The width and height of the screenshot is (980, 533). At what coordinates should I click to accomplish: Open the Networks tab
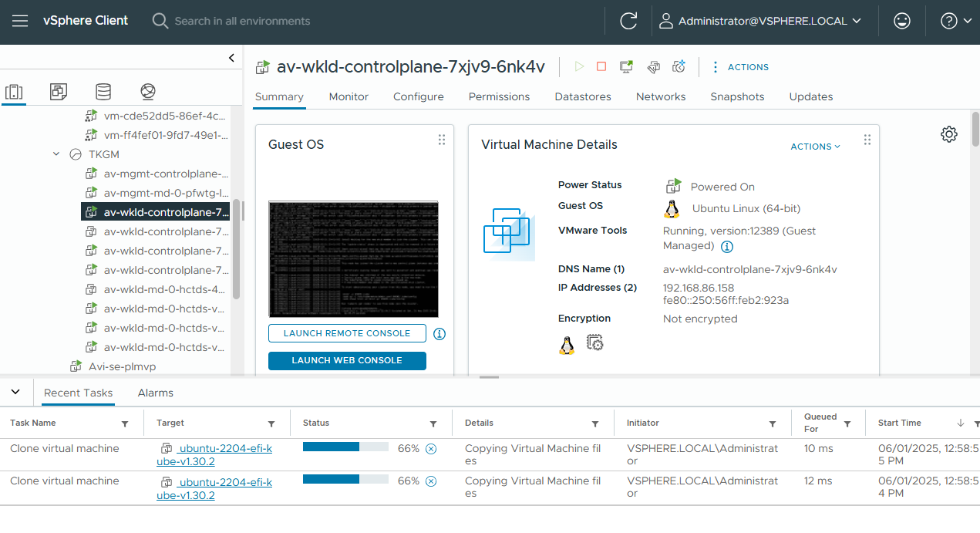click(x=661, y=97)
